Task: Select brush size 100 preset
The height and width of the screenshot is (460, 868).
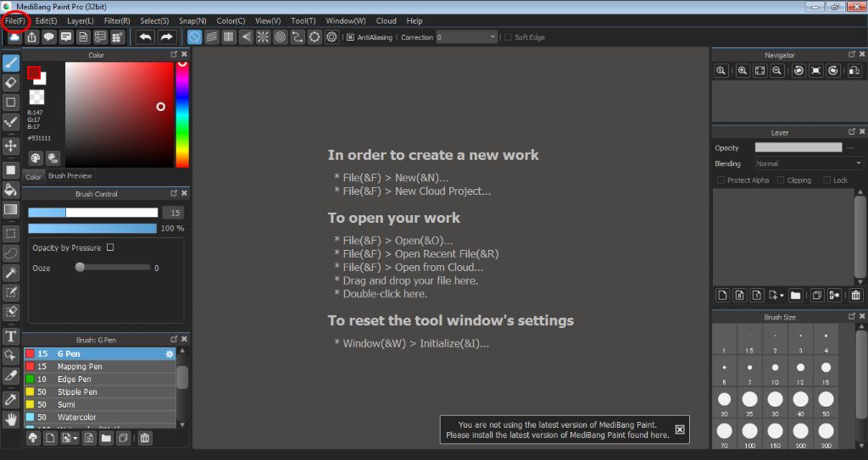Action: click(749, 435)
